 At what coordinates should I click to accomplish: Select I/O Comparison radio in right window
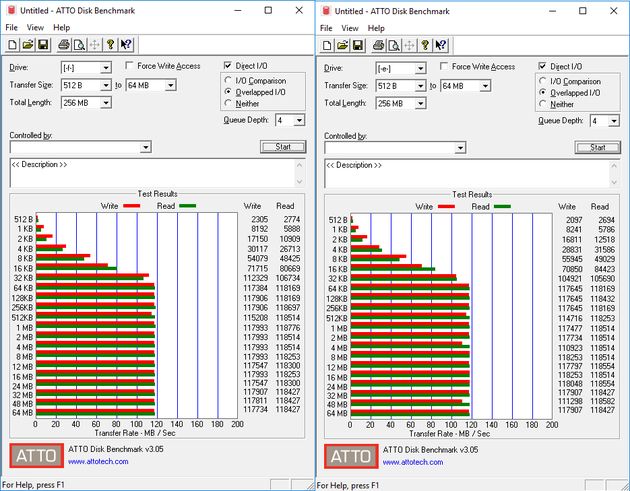[x=543, y=81]
